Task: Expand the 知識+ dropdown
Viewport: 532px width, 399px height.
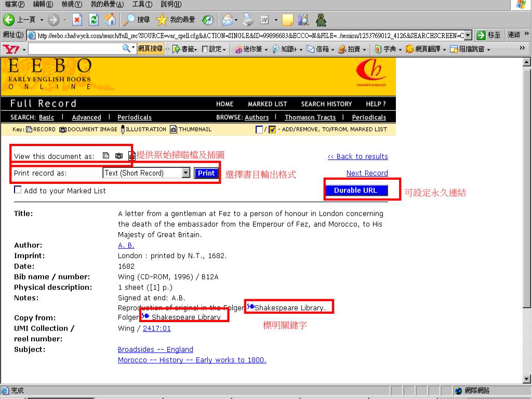Action: (301, 49)
